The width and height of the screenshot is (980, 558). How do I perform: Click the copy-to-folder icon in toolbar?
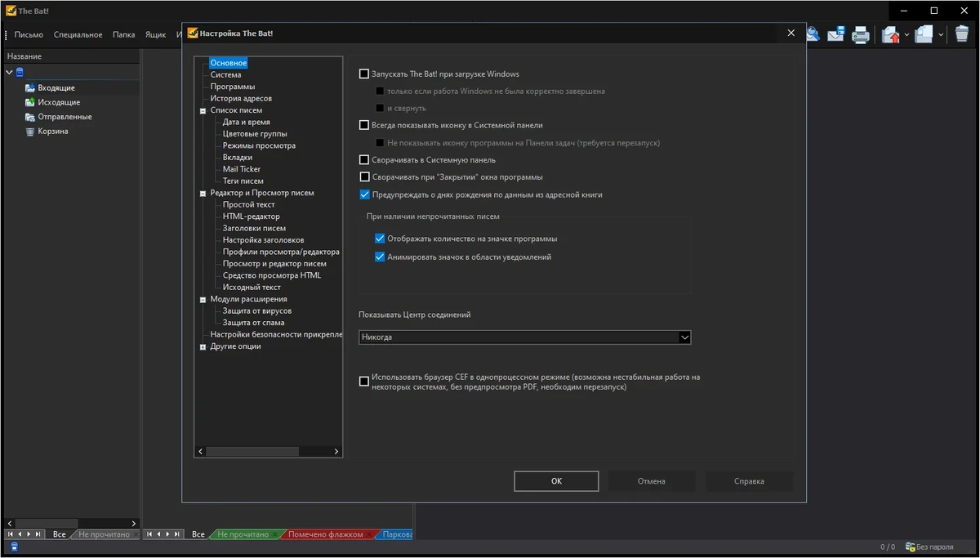point(924,34)
